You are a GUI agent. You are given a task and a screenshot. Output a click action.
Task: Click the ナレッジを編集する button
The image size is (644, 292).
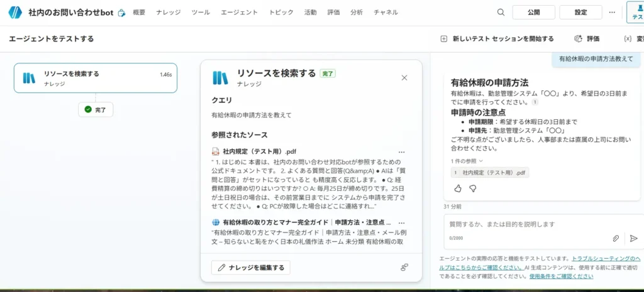coord(250,268)
